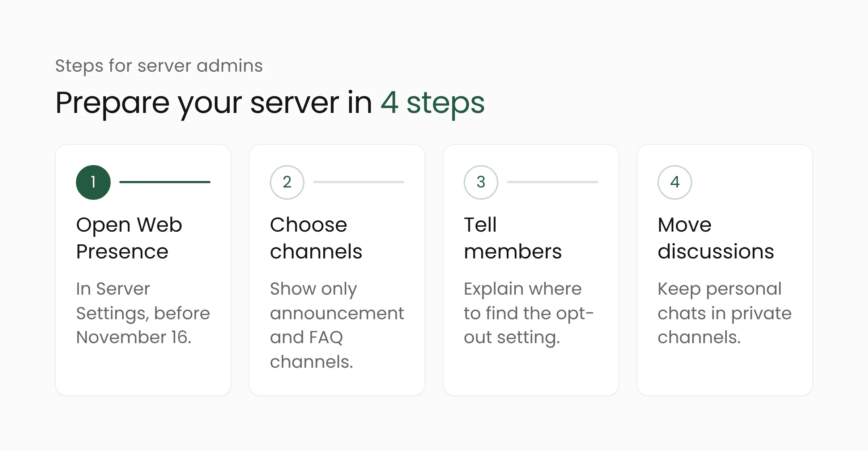
Task: Open the 'Open Web Presence' card title
Action: (x=129, y=238)
